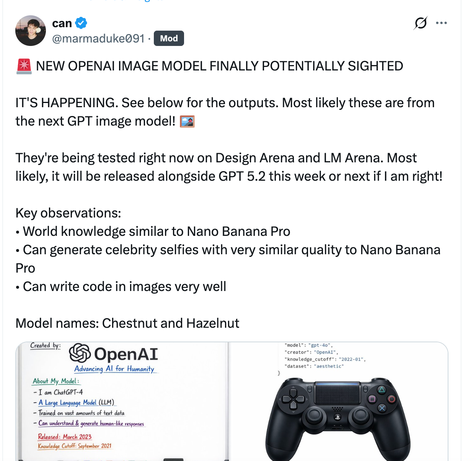This screenshot has height=461, width=476.
Task: Click the blue verified checkmark badge
Action: [81, 23]
